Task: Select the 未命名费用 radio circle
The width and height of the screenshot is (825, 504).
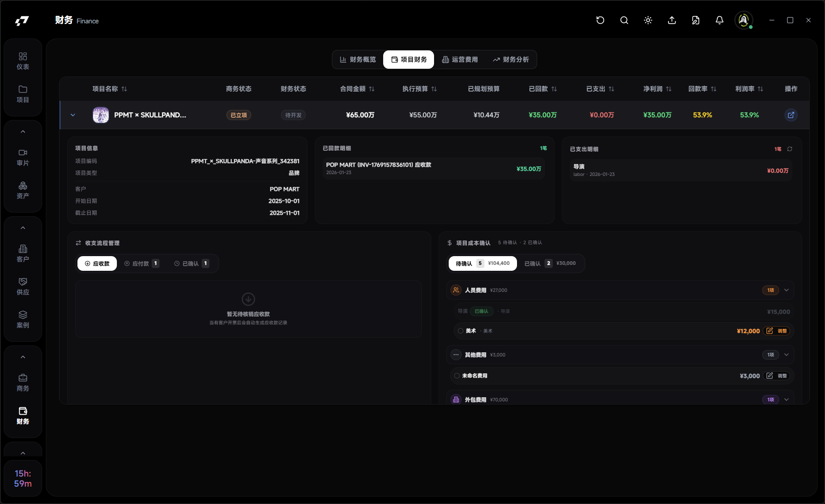Action: pos(457,376)
